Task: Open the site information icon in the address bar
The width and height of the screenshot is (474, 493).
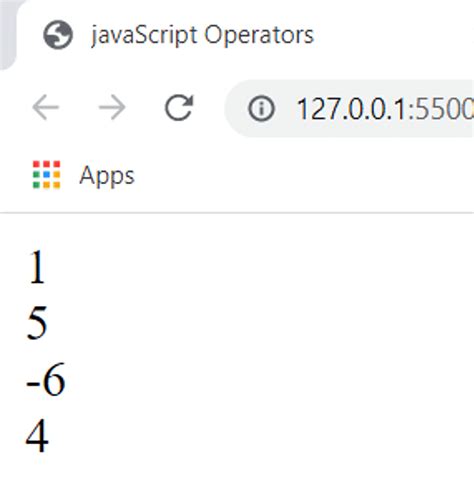Action: [261, 108]
